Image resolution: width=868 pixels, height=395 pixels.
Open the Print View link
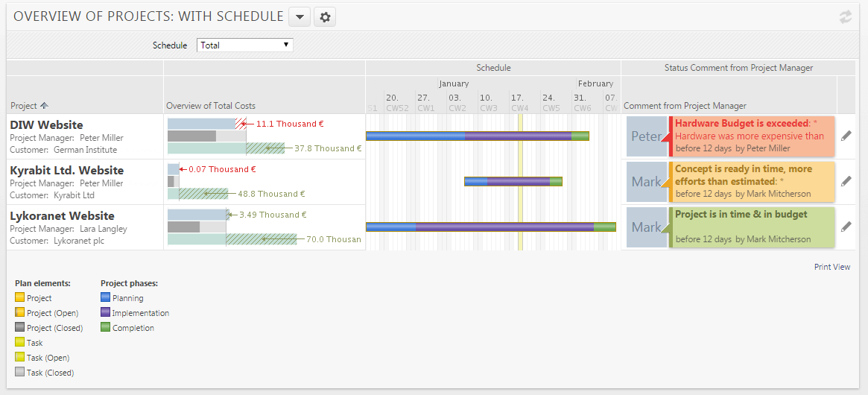832,267
